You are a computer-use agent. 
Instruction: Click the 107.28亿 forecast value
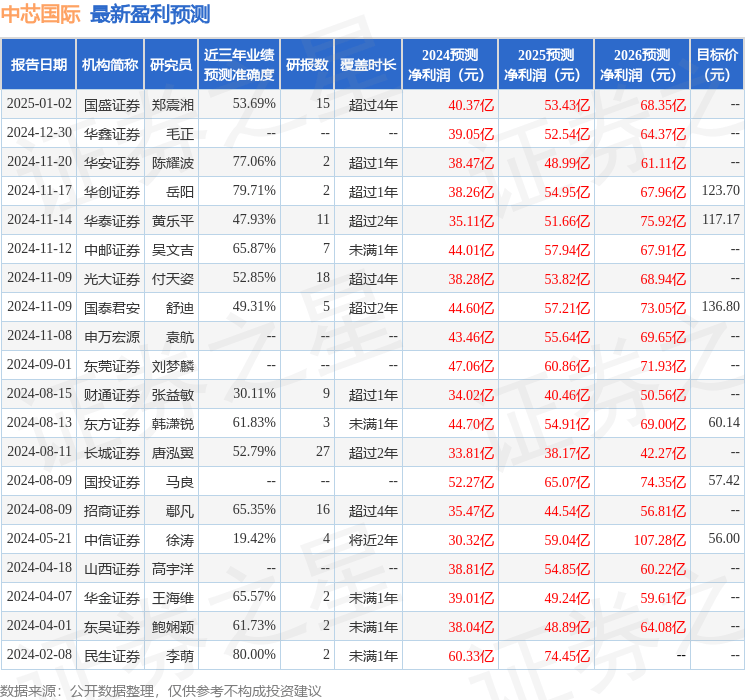pyautogui.click(x=659, y=539)
